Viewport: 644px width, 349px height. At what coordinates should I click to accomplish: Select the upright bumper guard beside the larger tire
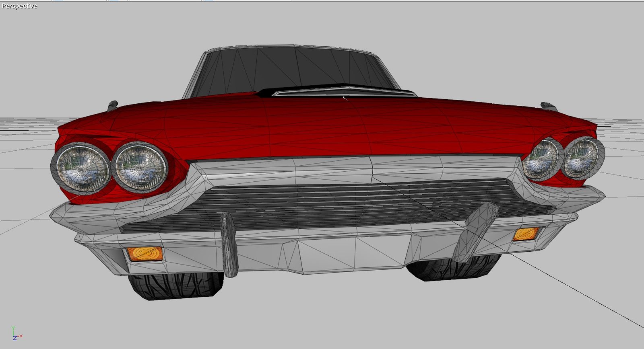(x=230, y=244)
